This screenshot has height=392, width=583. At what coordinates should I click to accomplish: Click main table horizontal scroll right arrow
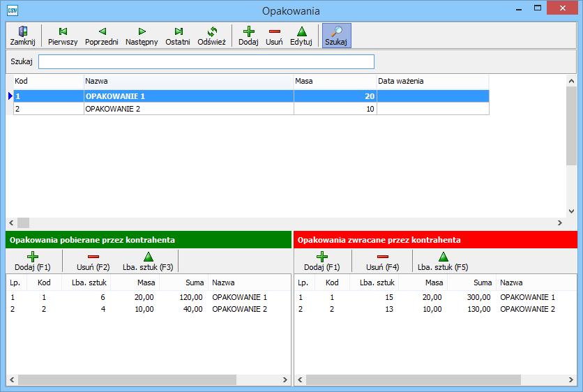pos(560,223)
